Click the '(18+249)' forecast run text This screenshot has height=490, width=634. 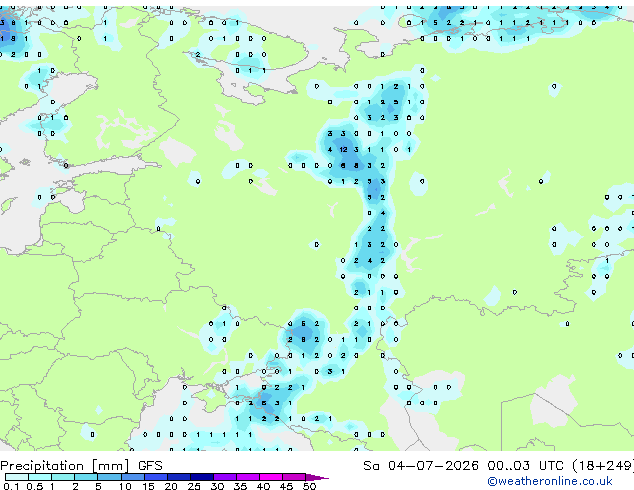tap(603, 466)
